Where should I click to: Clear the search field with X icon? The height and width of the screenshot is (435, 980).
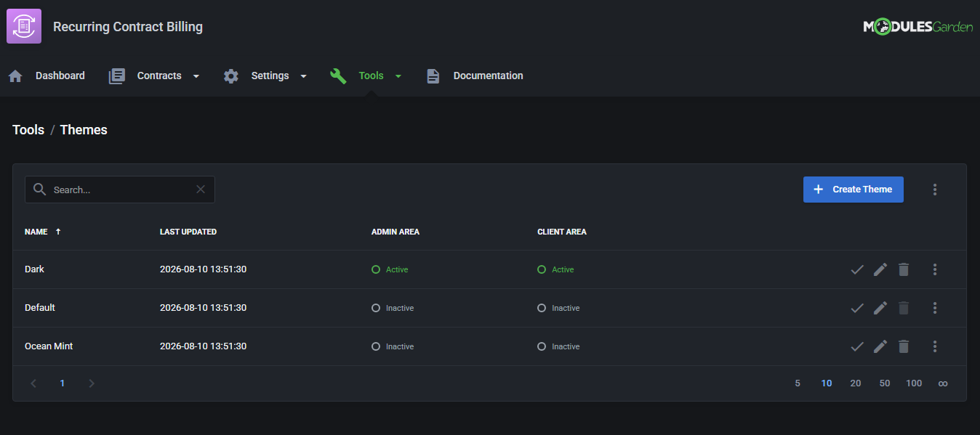coord(201,190)
